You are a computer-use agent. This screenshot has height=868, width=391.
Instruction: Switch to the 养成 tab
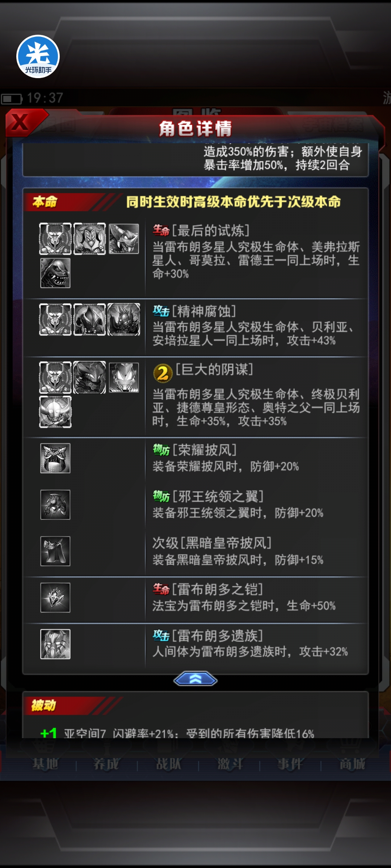[x=106, y=764]
